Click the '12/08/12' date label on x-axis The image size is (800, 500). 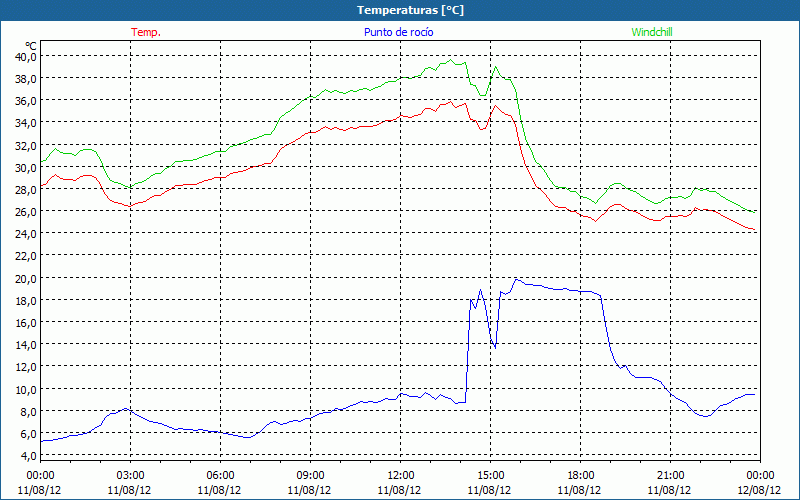pyautogui.click(x=759, y=490)
